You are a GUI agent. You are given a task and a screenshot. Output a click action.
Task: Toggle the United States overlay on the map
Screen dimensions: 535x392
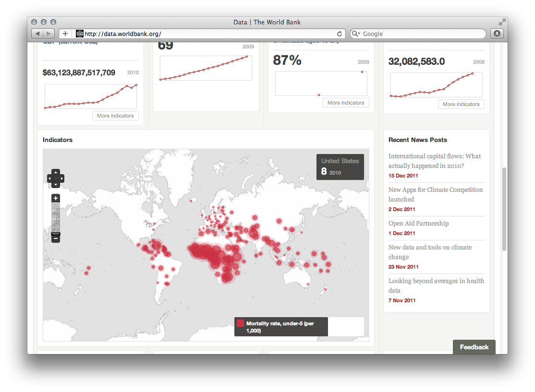(x=340, y=166)
